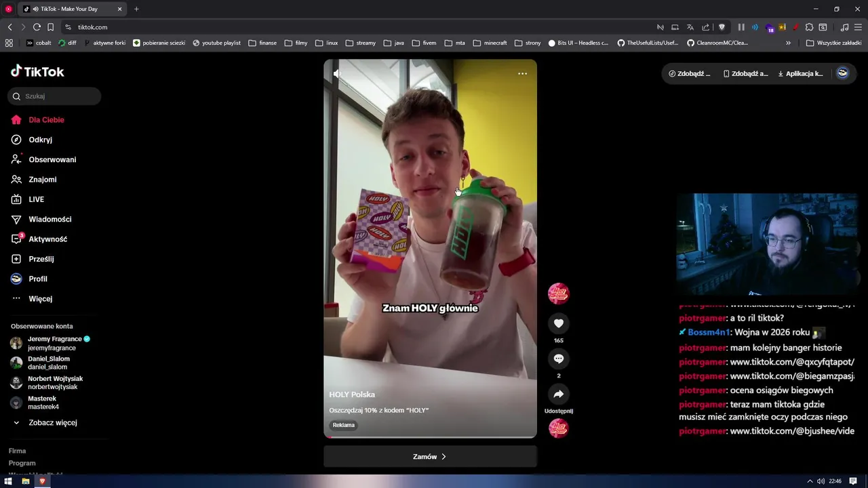Click the Program footer link
Image resolution: width=868 pixels, height=488 pixels.
point(22,463)
